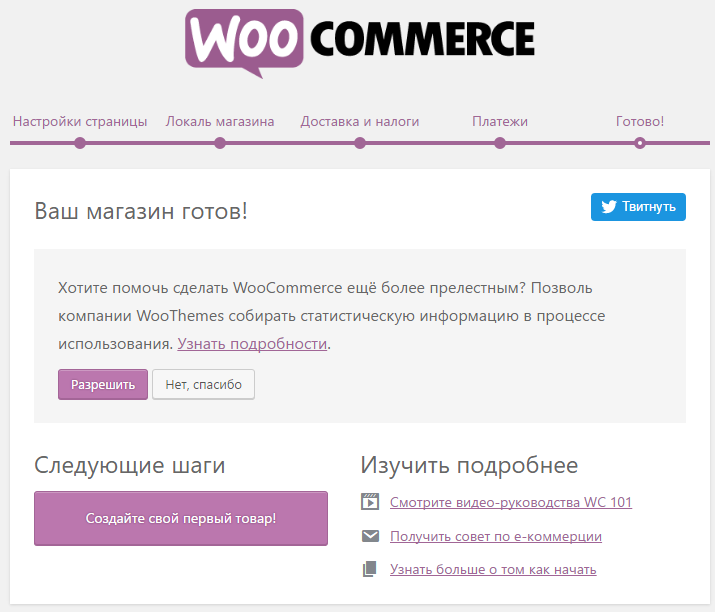Click the video guide film icon
The width and height of the screenshot is (715, 612).
[x=370, y=502]
